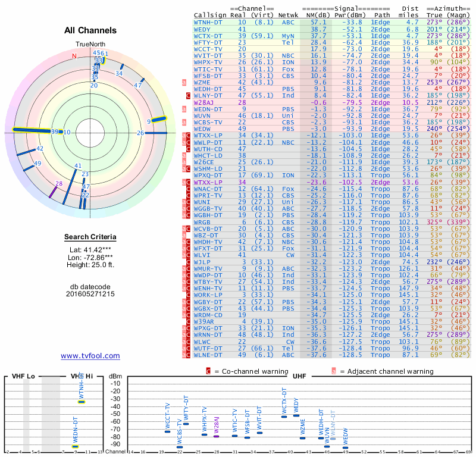Click channel 26 label on the radar plot
Image resolution: width=476 pixels, height=457 pixels.
pyautogui.click(x=140, y=133)
